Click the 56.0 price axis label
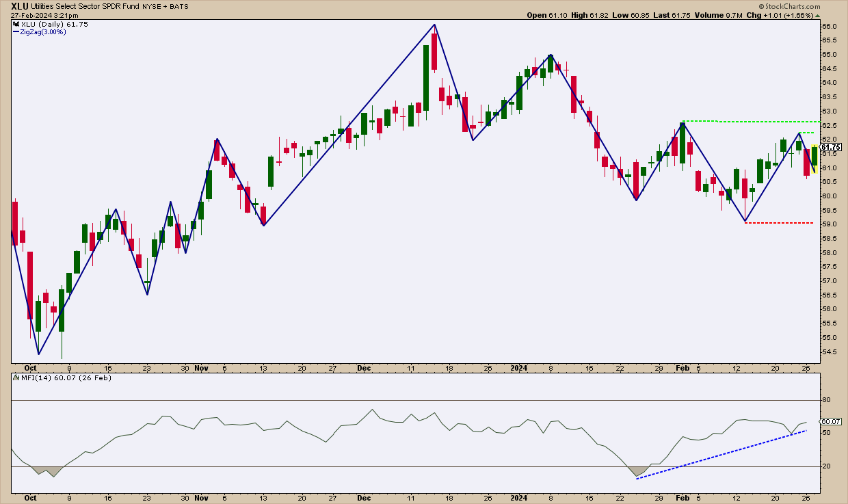 tap(828, 310)
